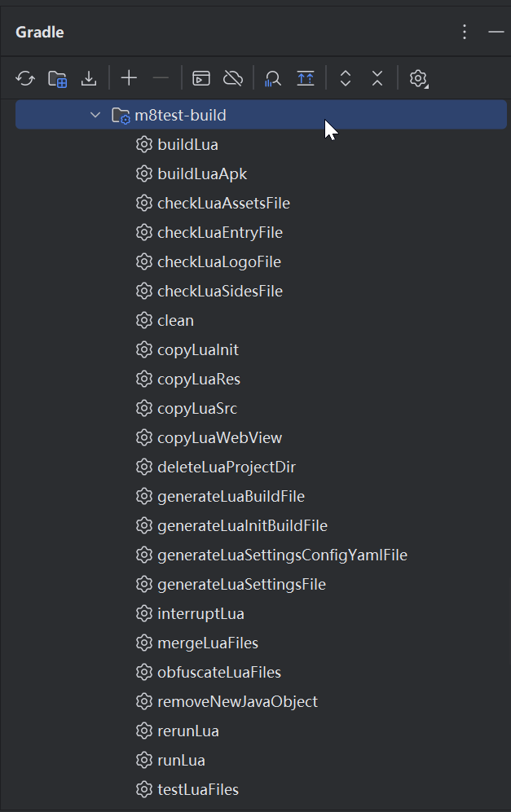
Task: Open the Execute Gradle Task icon
Action: pos(201,78)
